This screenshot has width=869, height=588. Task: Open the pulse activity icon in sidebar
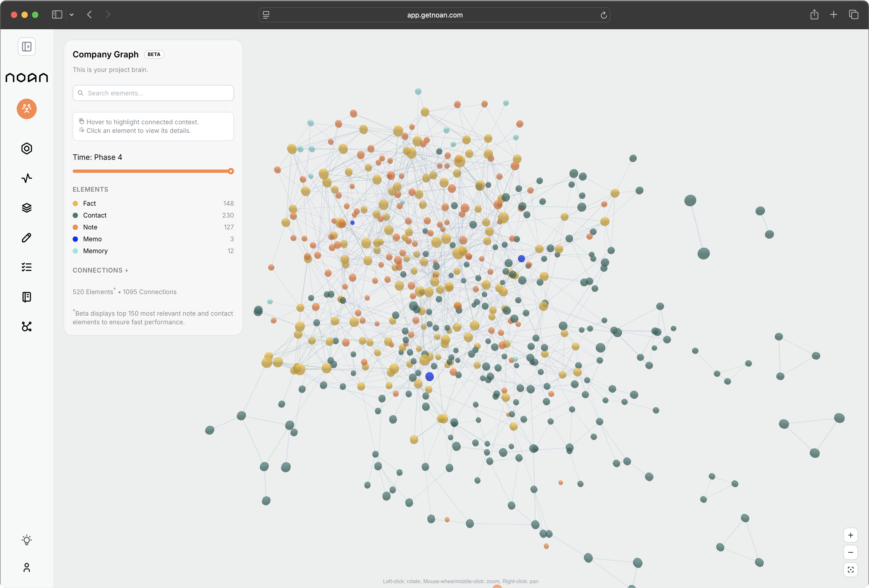[x=27, y=178]
